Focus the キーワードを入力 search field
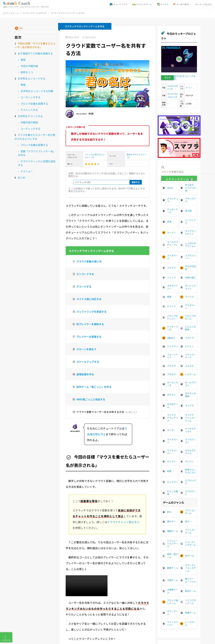Image resolution: width=215 pixels, height=644 pixels. click(x=203, y=4)
